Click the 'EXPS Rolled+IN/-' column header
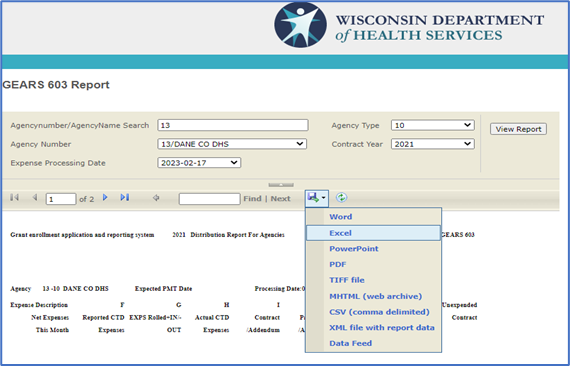 [x=155, y=318]
